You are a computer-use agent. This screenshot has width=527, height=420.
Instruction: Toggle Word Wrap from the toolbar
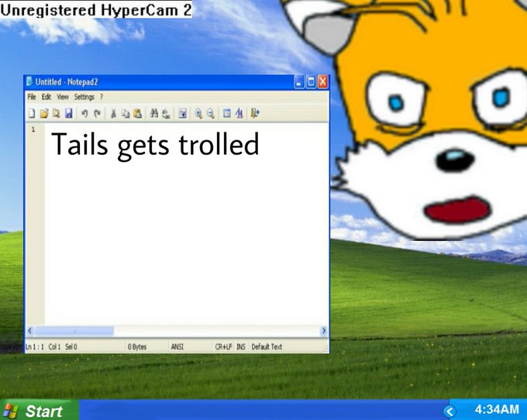(x=182, y=114)
